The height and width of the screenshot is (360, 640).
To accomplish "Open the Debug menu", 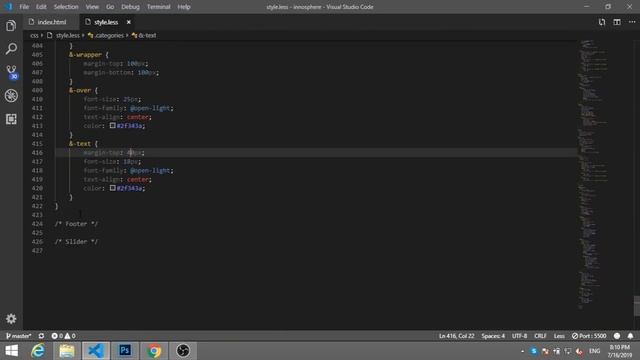I will (130, 7).
